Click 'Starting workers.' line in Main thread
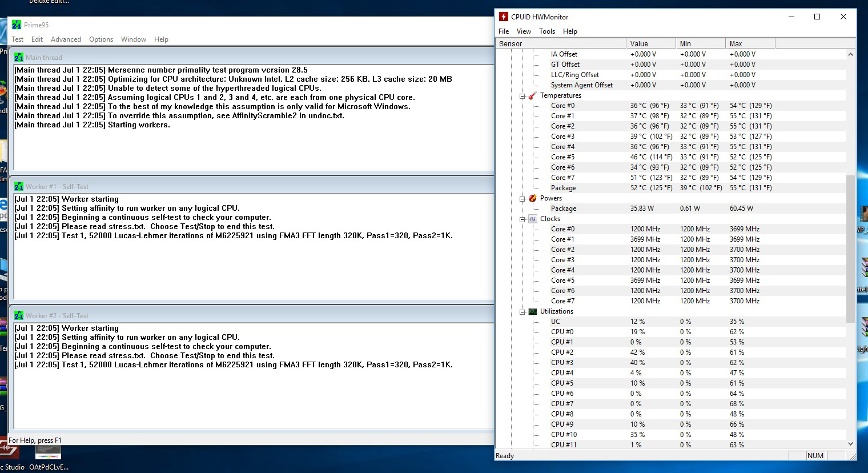The image size is (868, 473). click(92, 125)
